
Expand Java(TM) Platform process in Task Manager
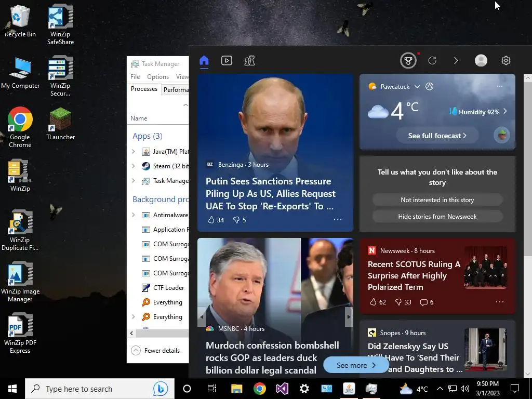coord(134,152)
